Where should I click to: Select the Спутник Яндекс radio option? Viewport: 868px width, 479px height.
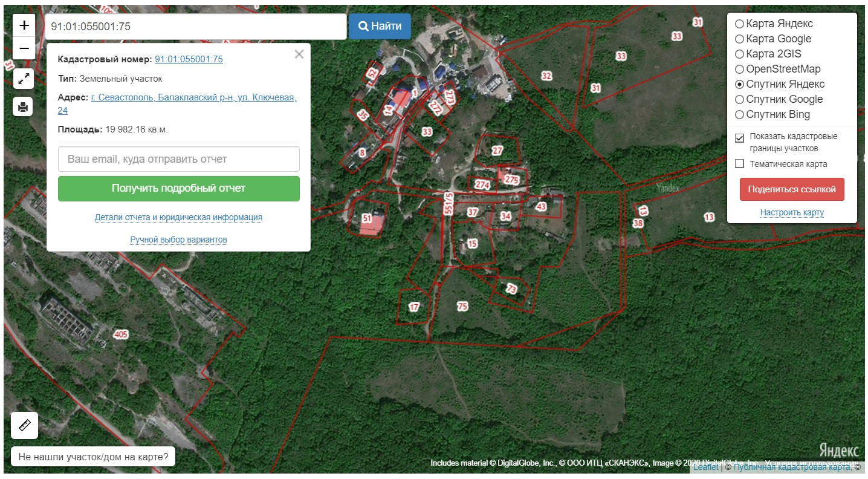pos(739,85)
